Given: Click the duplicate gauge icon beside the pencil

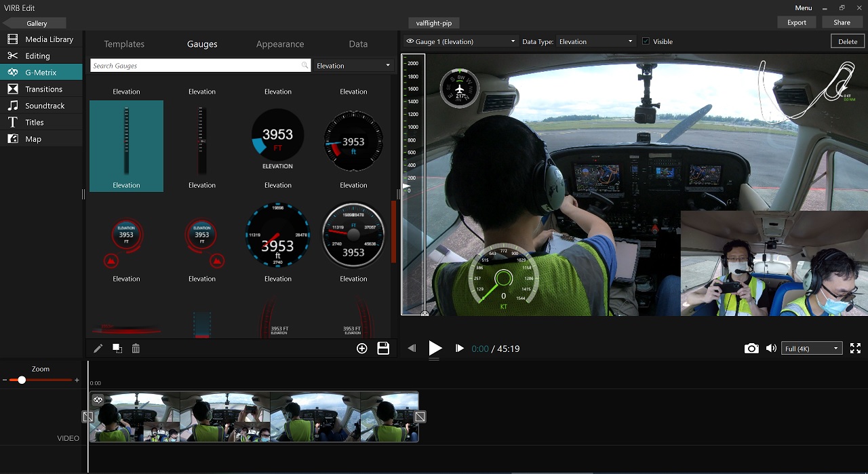Looking at the screenshot, I should [117, 349].
